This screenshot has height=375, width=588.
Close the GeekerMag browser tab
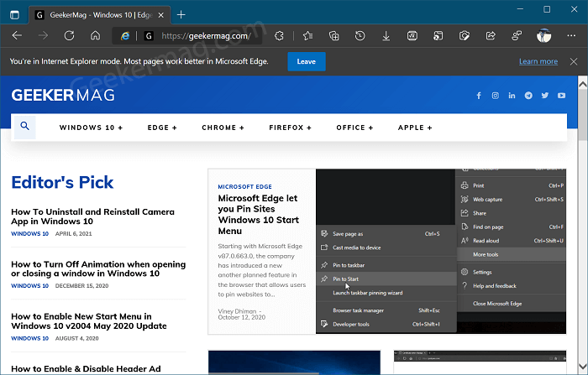tap(161, 15)
